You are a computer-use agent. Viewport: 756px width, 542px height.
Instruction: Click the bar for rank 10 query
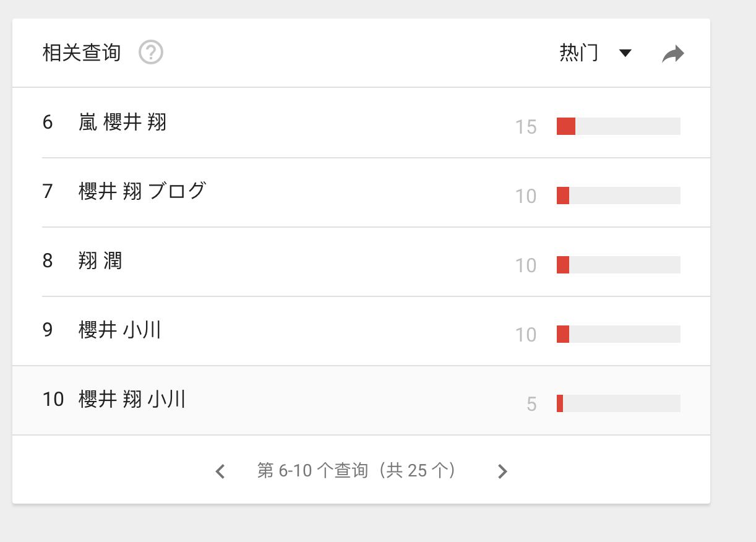(618, 403)
